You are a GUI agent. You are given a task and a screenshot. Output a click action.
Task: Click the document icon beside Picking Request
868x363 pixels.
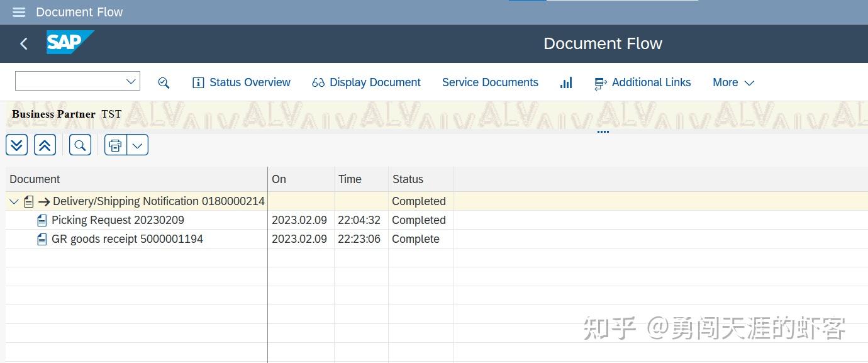tap(42, 220)
